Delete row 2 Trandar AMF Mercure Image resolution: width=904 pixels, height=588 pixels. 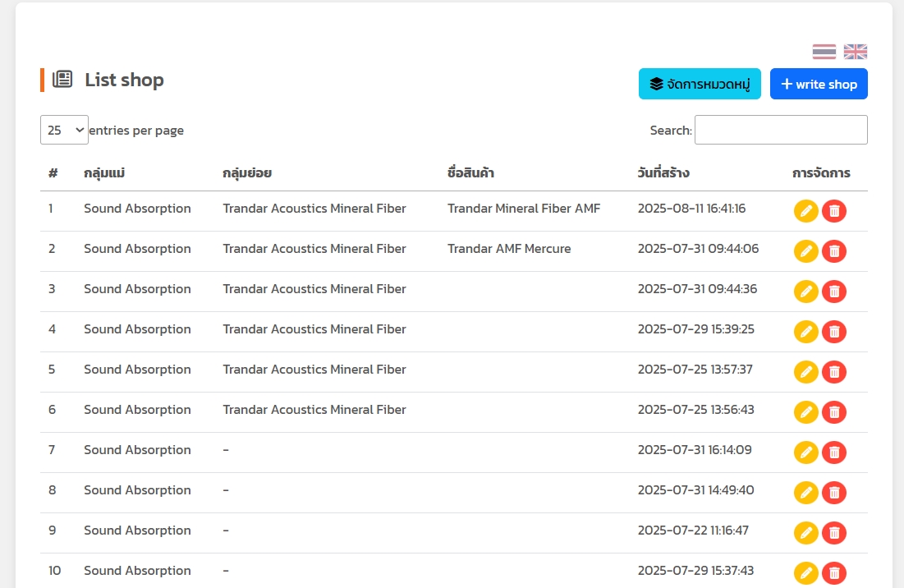(x=833, y=251)
